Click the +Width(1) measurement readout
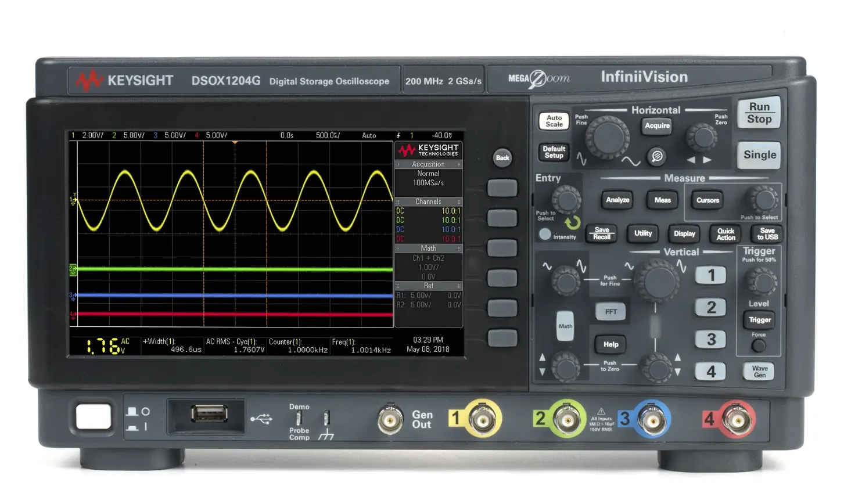This screenshot has height=504, width=844. tap(173, 345)
